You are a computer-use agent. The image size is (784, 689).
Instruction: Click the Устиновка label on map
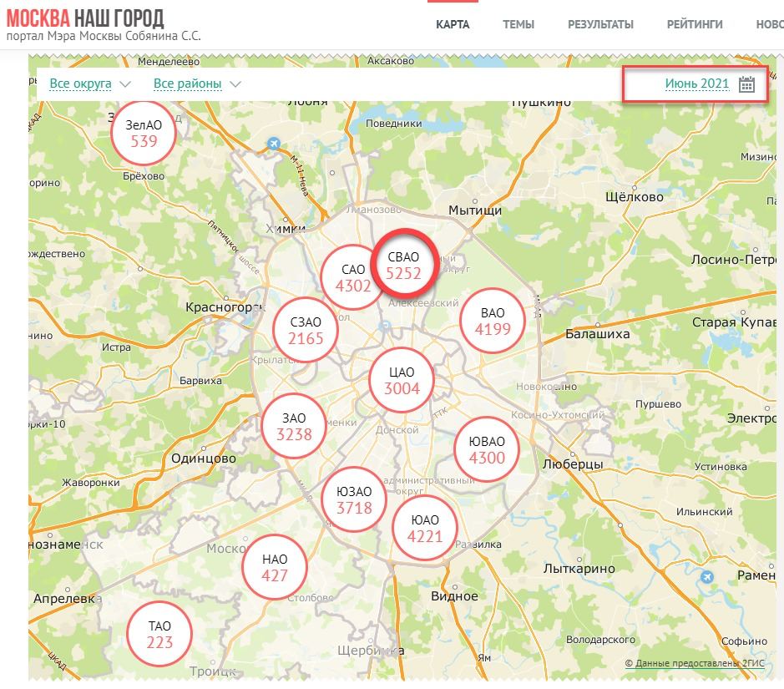pos(721,467)
